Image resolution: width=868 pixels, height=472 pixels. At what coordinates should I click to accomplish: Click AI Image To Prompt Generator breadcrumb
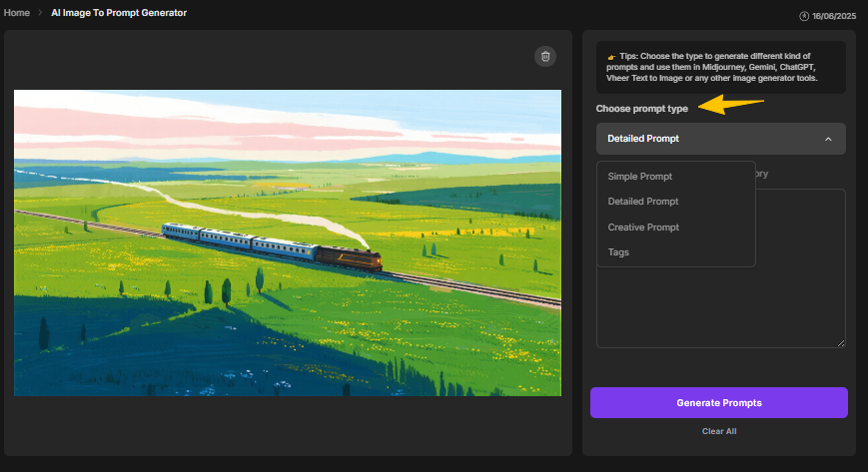[x=119, y=13]
